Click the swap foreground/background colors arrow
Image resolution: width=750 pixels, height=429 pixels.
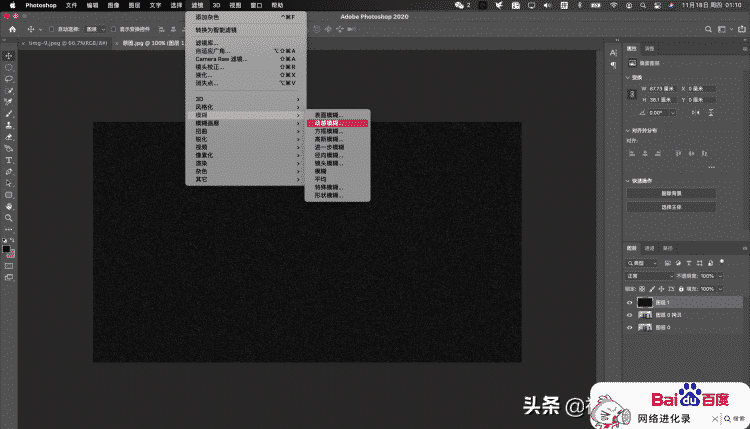click(12, 240)
